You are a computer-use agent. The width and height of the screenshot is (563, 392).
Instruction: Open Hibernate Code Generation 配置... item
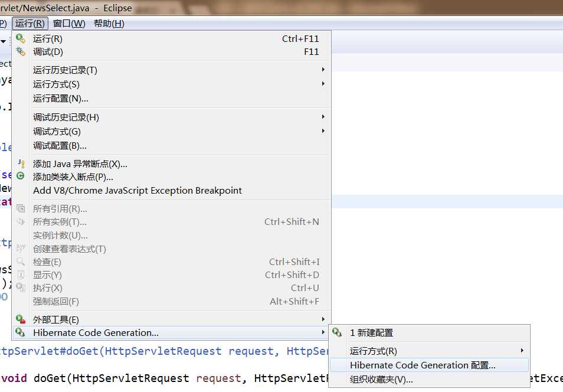(430, 365)
